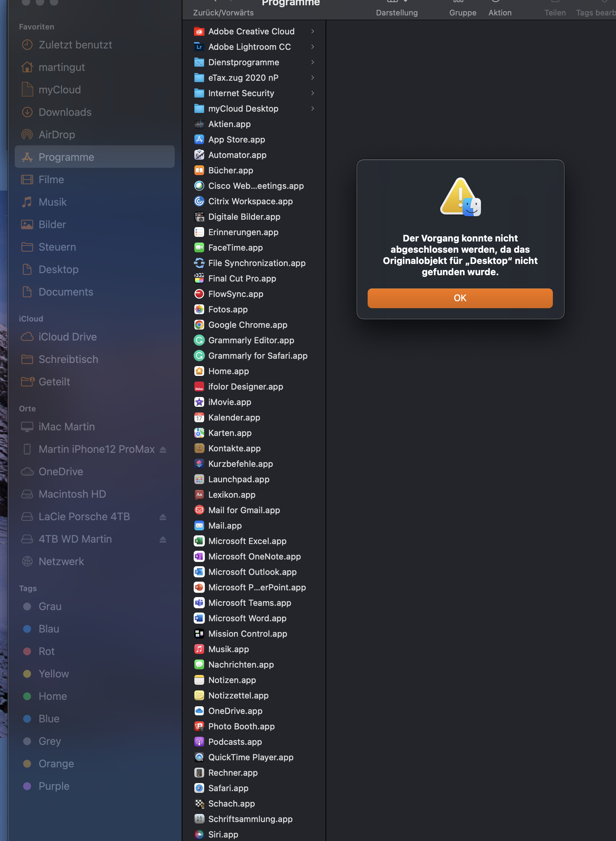
Task: Select the Blau tag
Action: (95, 629)
